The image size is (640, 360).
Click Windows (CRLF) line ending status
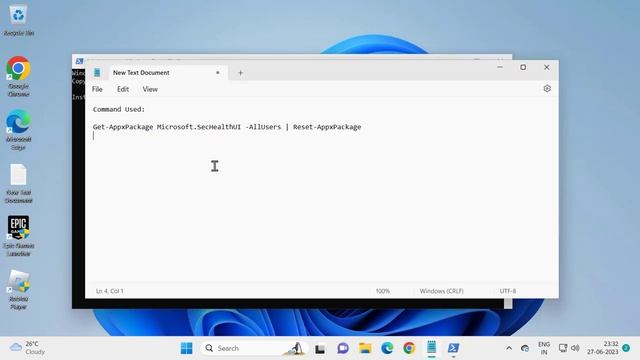tap(442, 291)
